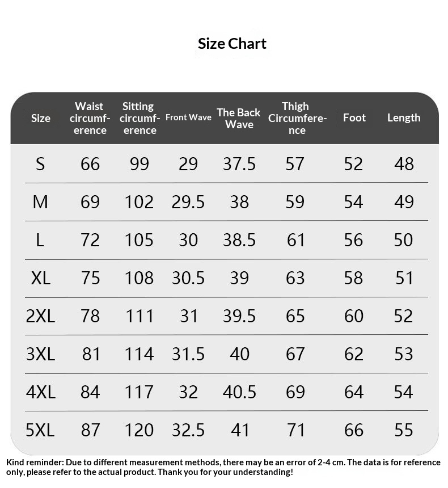Screen dimensions: 448x488
Task: Select the Thigh Circumference header
Action: click(x=297, y=118)
